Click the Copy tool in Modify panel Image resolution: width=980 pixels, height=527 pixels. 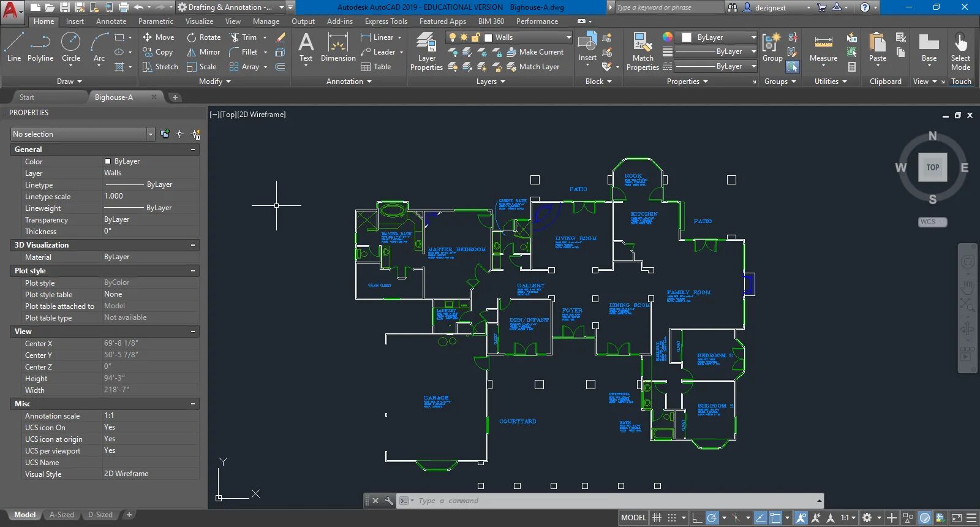pos(158,52)
